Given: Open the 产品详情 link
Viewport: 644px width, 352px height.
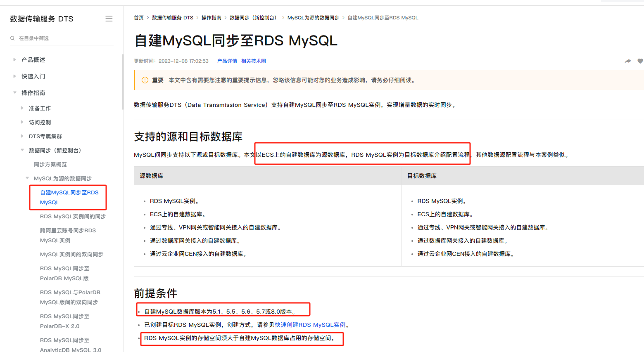Looking at the screenshot, I should pyautogui.click(x=227, y=61).
